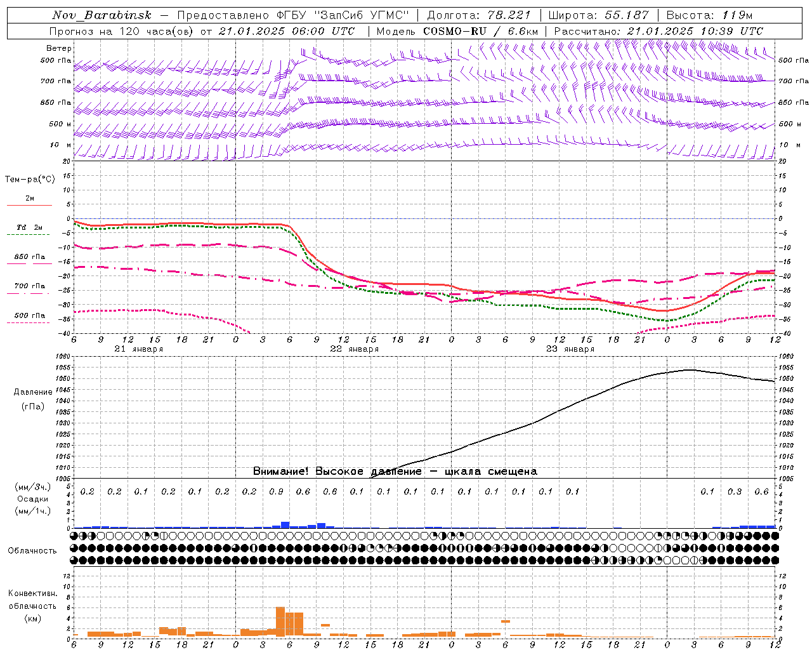Viewport: 812px width, 650px height.
Task: Click the 22 января date label
Action: (x=354, y=349)
